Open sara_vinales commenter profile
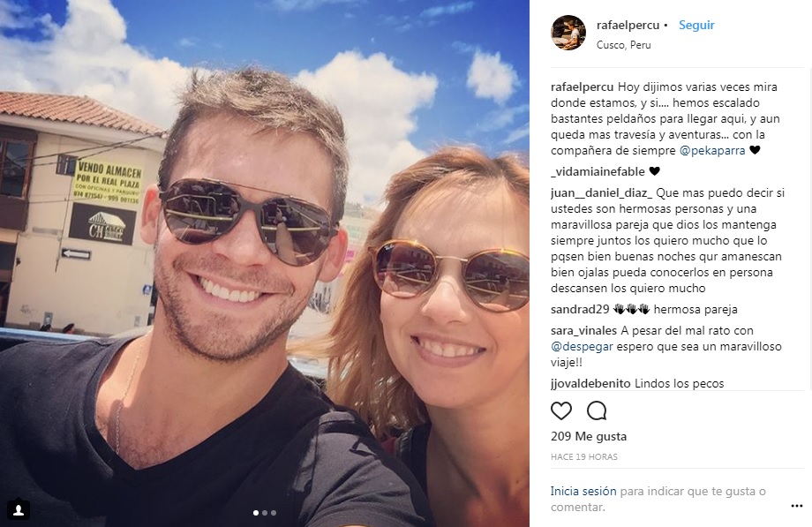Image resolution: width=812 pixels, height=527 pixels. tap(583, 331)
